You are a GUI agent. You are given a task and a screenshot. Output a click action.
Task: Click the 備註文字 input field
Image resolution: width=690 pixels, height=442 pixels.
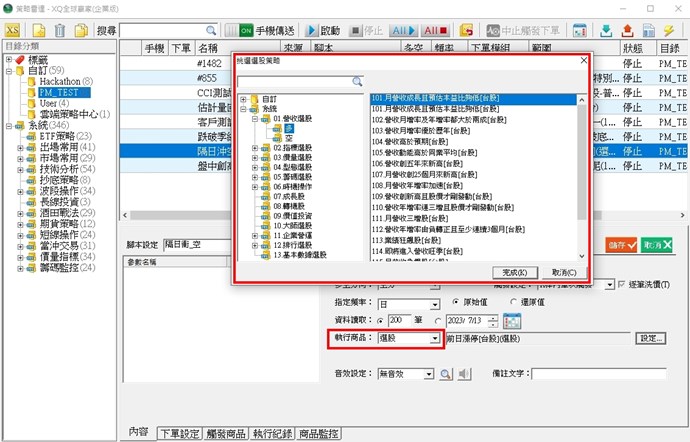598,374
